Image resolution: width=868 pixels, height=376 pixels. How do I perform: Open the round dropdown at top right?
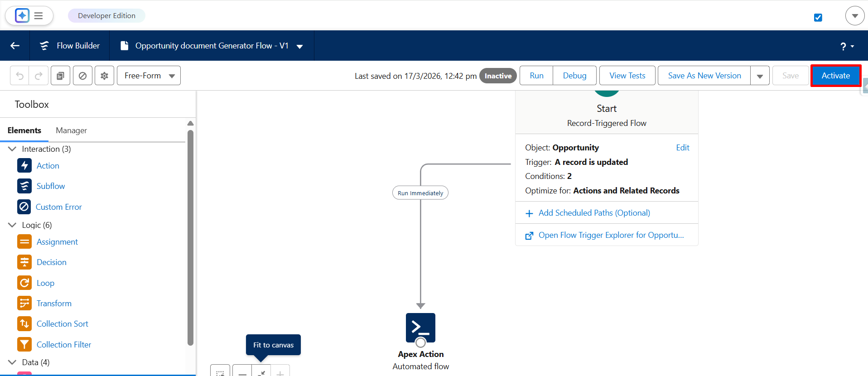click(855, 16)
